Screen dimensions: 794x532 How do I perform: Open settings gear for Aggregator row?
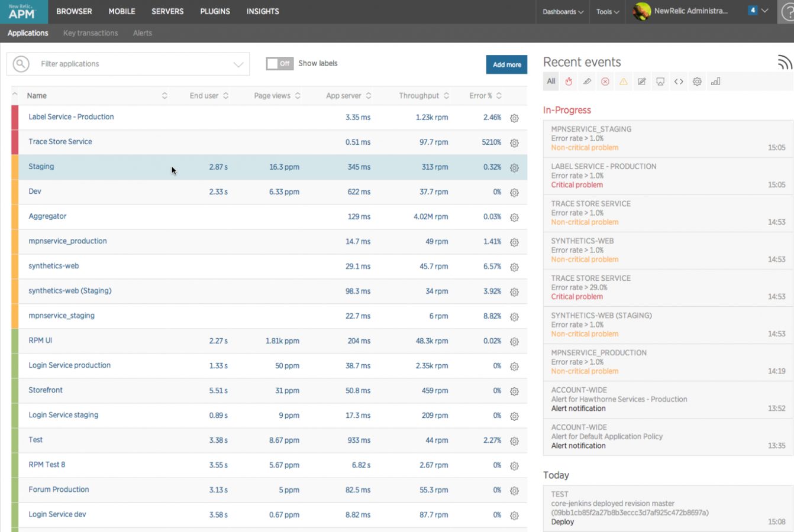[x=514, y=218]
